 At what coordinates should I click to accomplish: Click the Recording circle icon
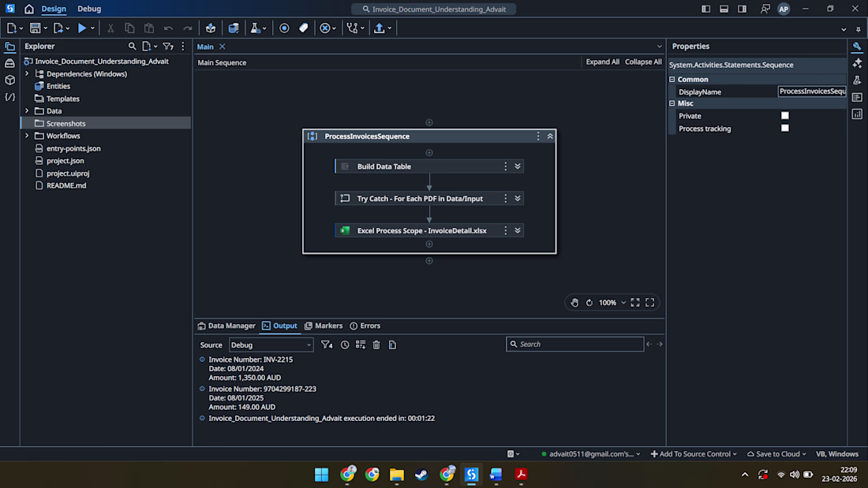coord(284,28)
